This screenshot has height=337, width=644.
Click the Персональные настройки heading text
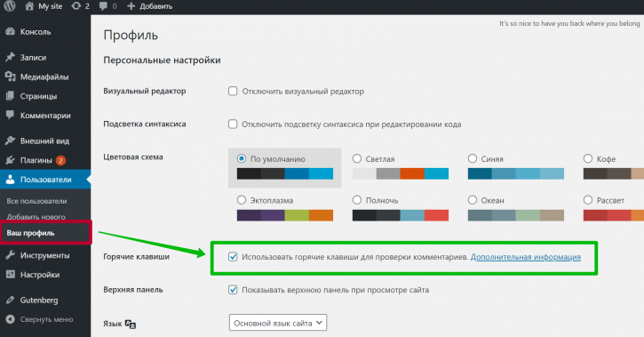pyautogui.click(x=162, y=60)
